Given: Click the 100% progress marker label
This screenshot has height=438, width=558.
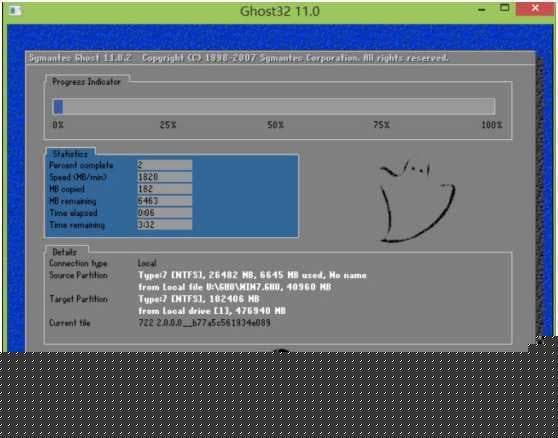Looking at the screenshot, I should pyautogui.click(x=492, y=125).
